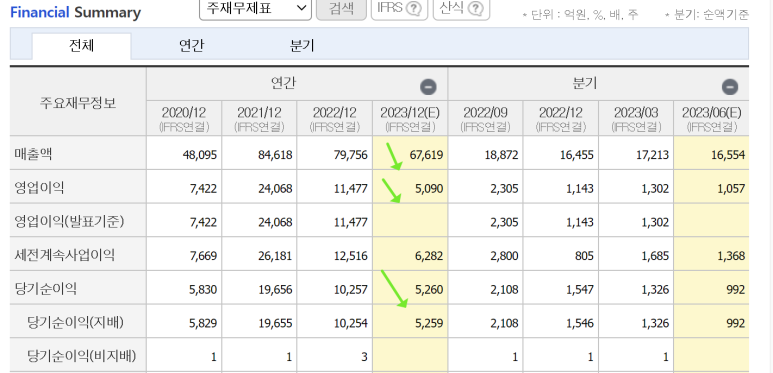773x373 pixels.
Task: Click the annual 2022/12 column header
Action: point(335,118)
